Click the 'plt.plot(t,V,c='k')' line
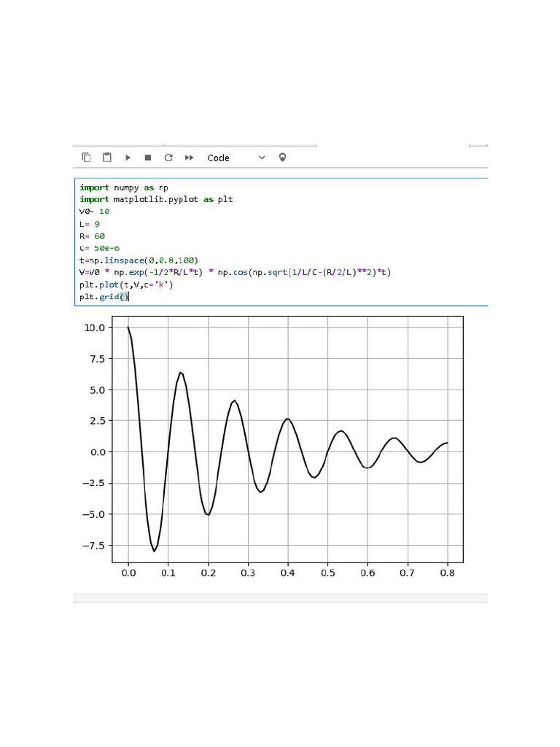 tap(126, 285)
